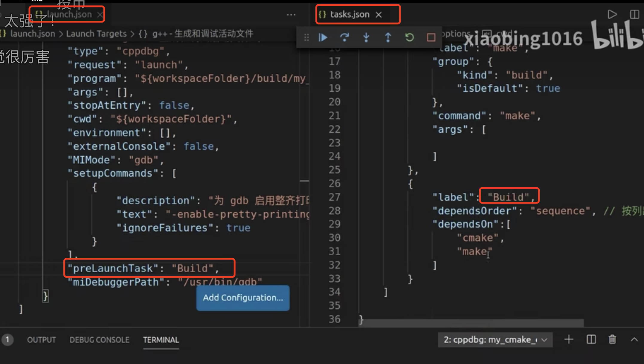Click "dependsOrder" line in tasks.json
Screen dimensions: 644x364
pos(514,211)
